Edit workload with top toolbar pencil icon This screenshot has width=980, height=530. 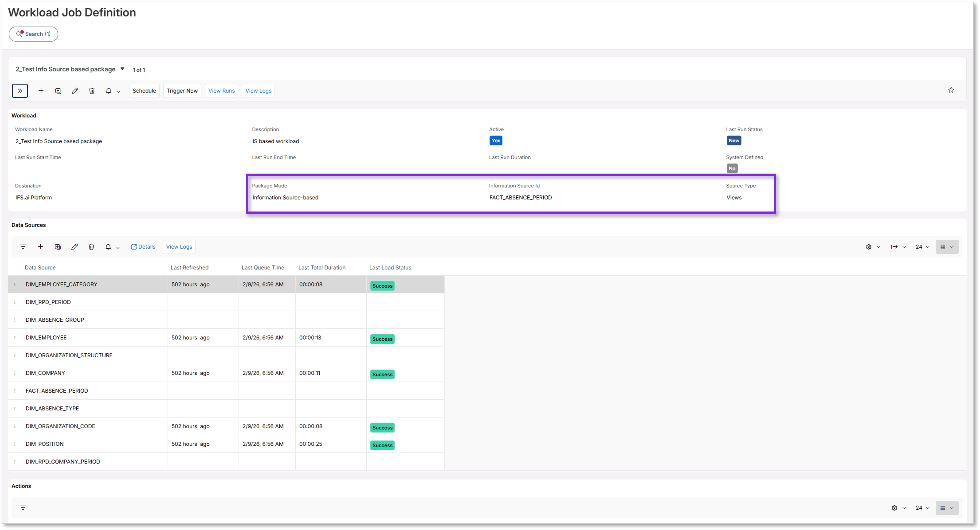point(75,91)
